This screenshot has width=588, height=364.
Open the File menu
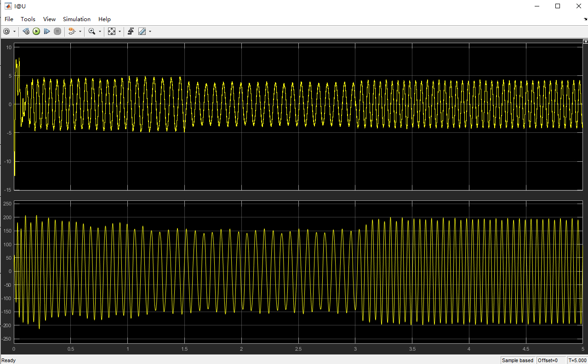(x=9, y=19)
